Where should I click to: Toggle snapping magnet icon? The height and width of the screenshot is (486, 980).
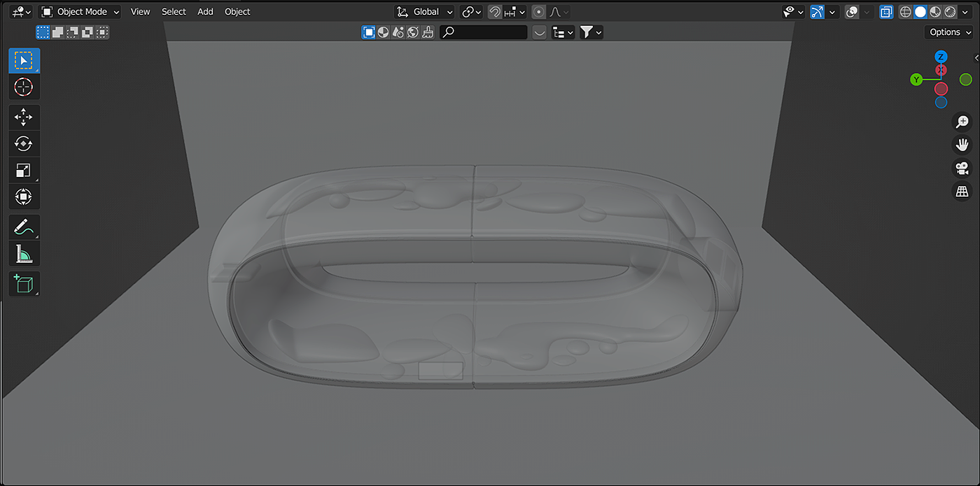pos(495,12)
